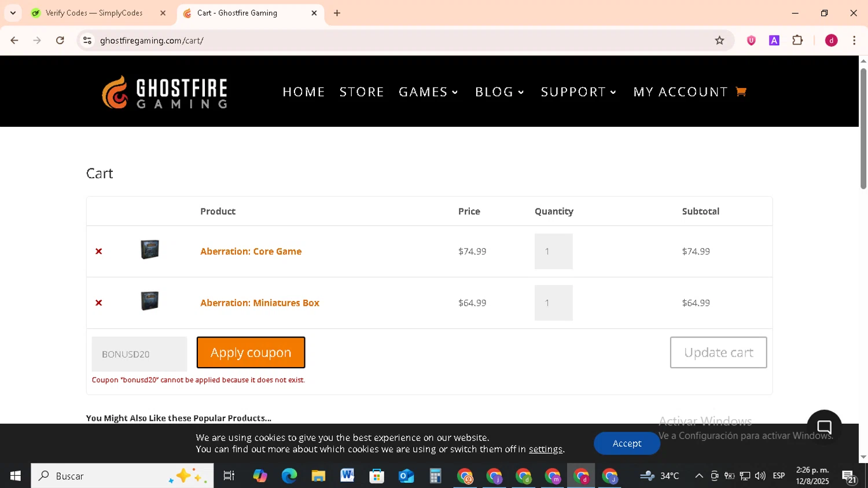Open the Windows Start menu

tap(16, 476)
